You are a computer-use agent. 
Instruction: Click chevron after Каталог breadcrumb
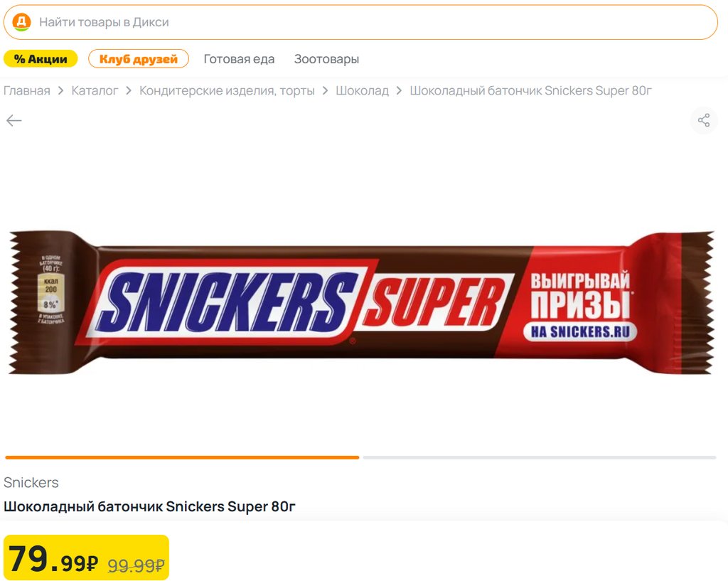point(129,90)
